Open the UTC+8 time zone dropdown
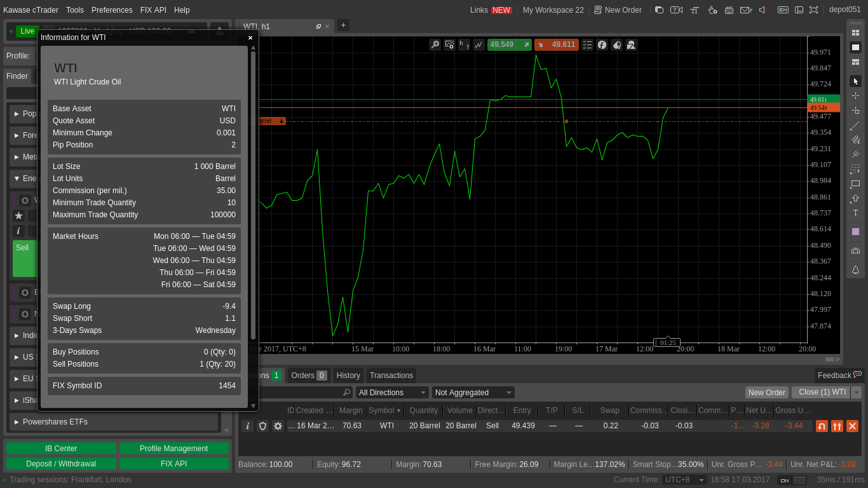This screenshot has height=488, width=868. pos(684,480)
